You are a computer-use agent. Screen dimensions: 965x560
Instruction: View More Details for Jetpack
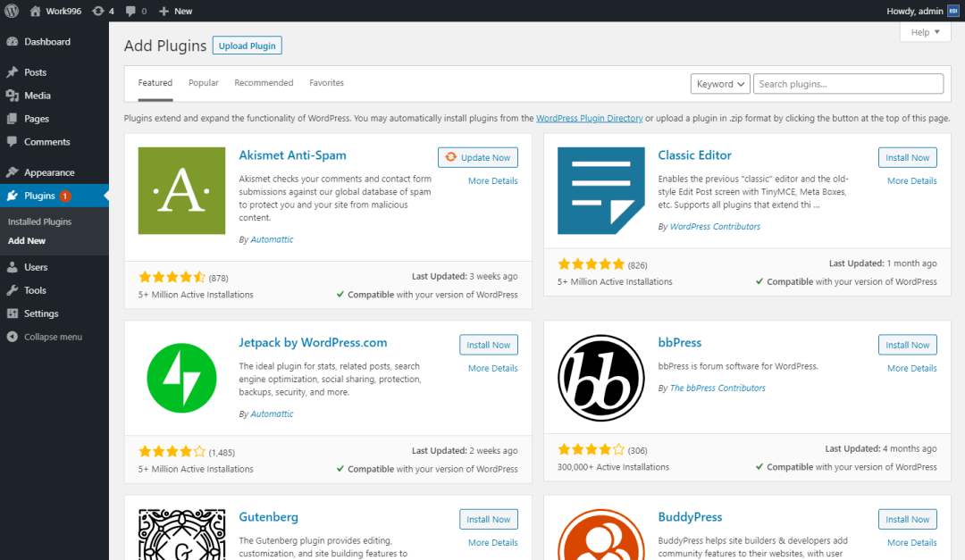click(x=492, y=368)
